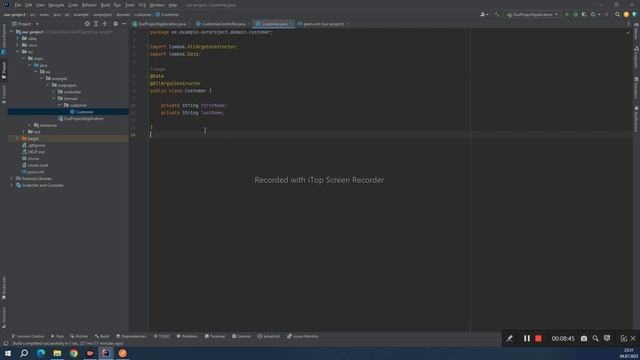
Task: Open the Terminal tool window
Action: point(215,336)
